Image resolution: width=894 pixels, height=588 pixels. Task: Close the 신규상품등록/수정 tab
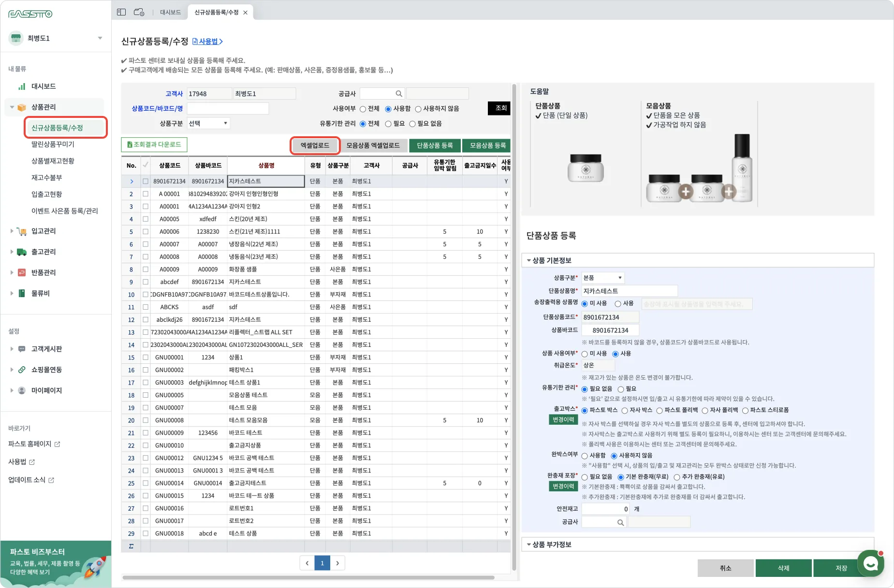click(x=246, y=13)
